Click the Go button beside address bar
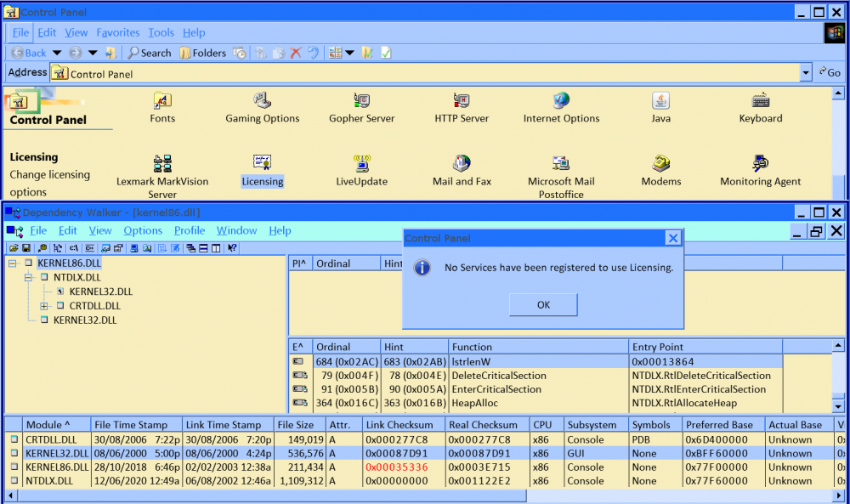 click(829, 73)
